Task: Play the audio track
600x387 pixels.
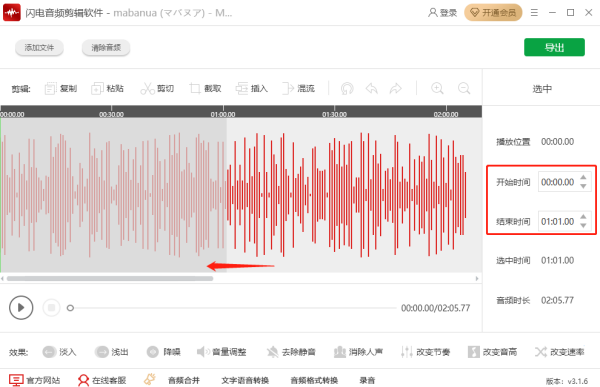Action: 21,307
